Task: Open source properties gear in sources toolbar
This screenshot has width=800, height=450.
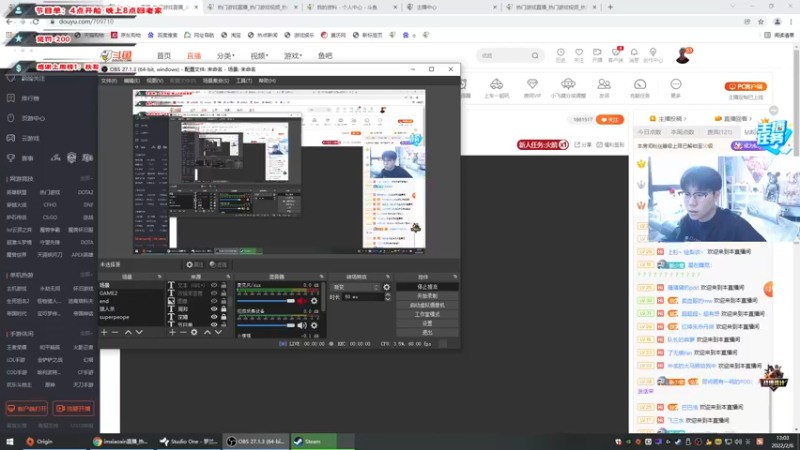Action: (x=194, y=332)
